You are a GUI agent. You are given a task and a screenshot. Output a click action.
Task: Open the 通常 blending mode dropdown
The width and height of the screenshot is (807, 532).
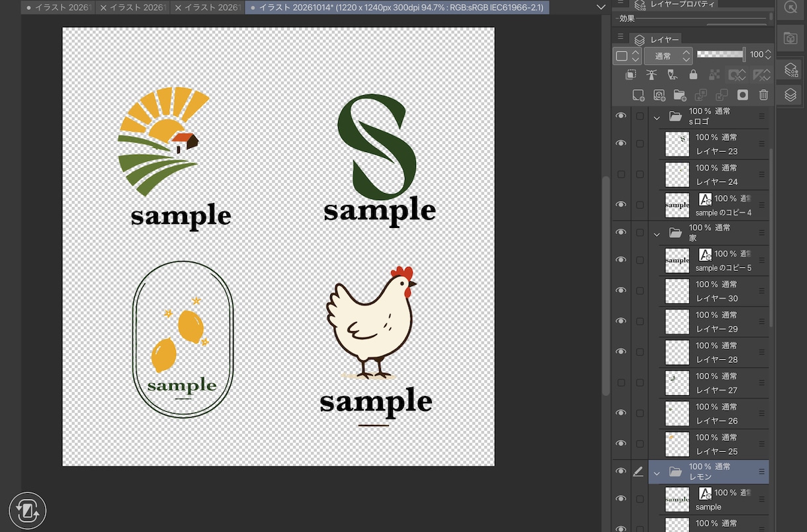pyautogui.click(x=668, y=56)
